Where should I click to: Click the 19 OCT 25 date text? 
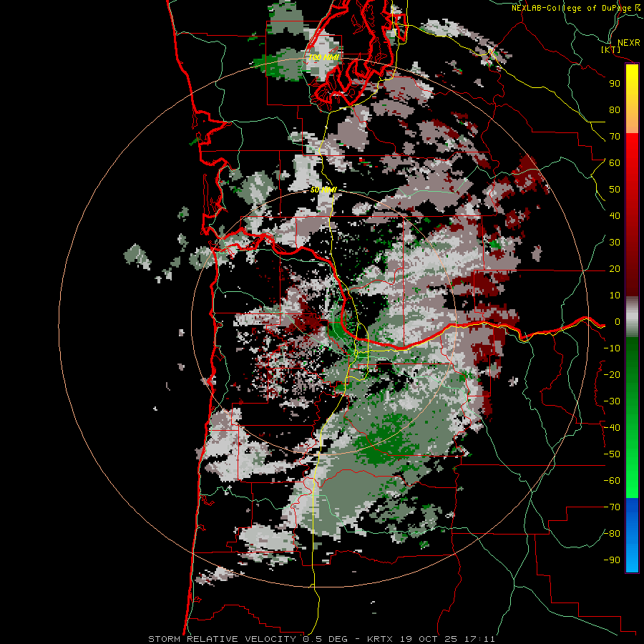pyautogui.click(x=429, y=639)
